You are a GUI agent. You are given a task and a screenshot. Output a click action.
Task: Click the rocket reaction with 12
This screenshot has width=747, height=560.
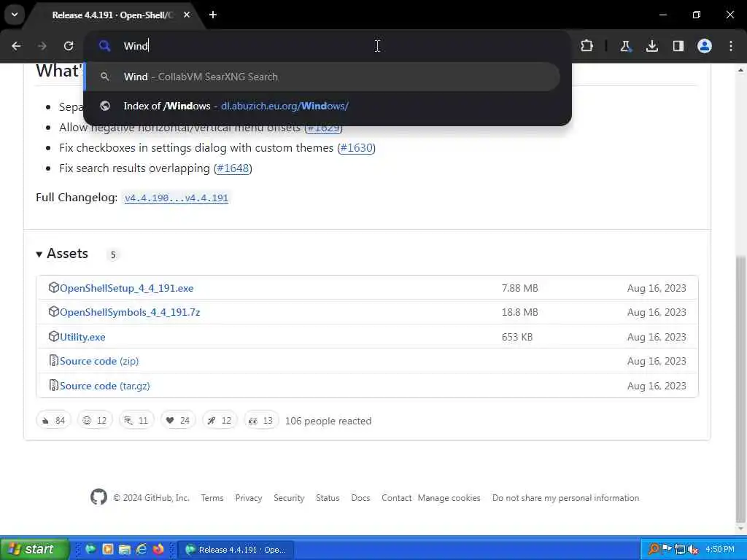(220, 420)
